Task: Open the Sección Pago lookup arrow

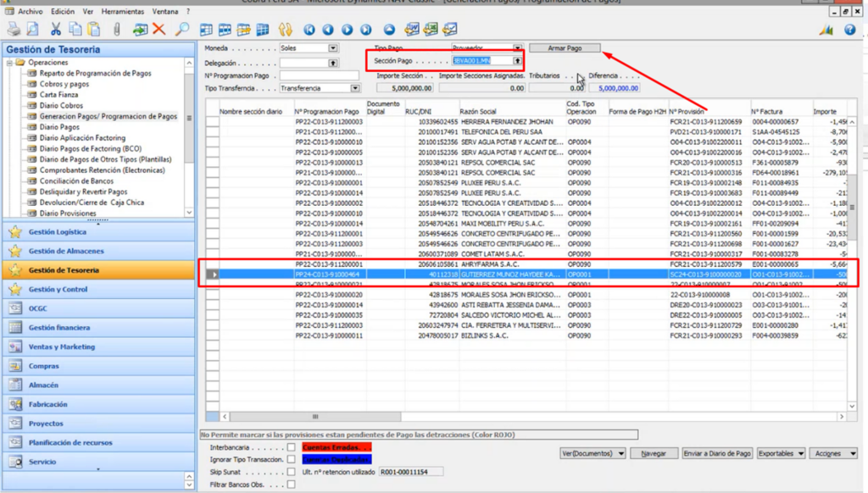Action: (x=517, y=61)
